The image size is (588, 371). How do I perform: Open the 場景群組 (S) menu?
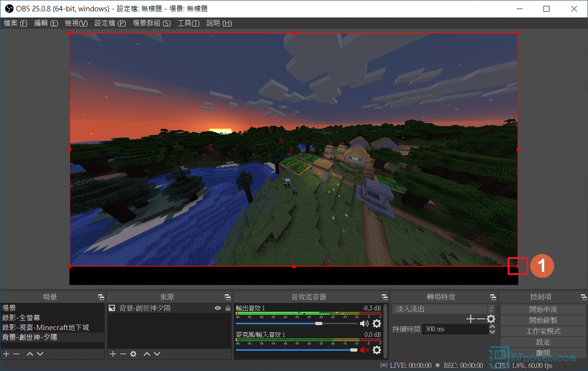tap(152, 23)
